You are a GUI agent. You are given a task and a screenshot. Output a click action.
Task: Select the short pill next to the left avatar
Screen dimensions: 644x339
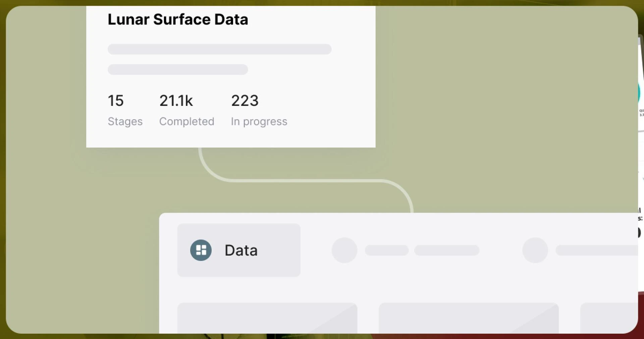click(386, 250)
